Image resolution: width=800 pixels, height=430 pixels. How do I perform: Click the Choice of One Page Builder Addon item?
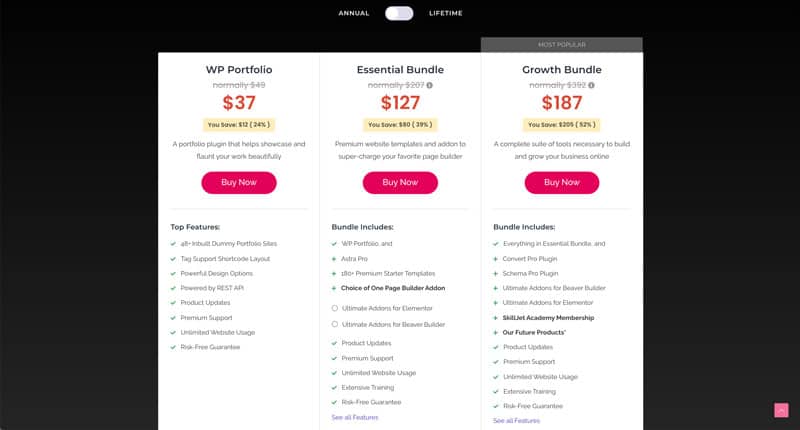tap(393, 288)
